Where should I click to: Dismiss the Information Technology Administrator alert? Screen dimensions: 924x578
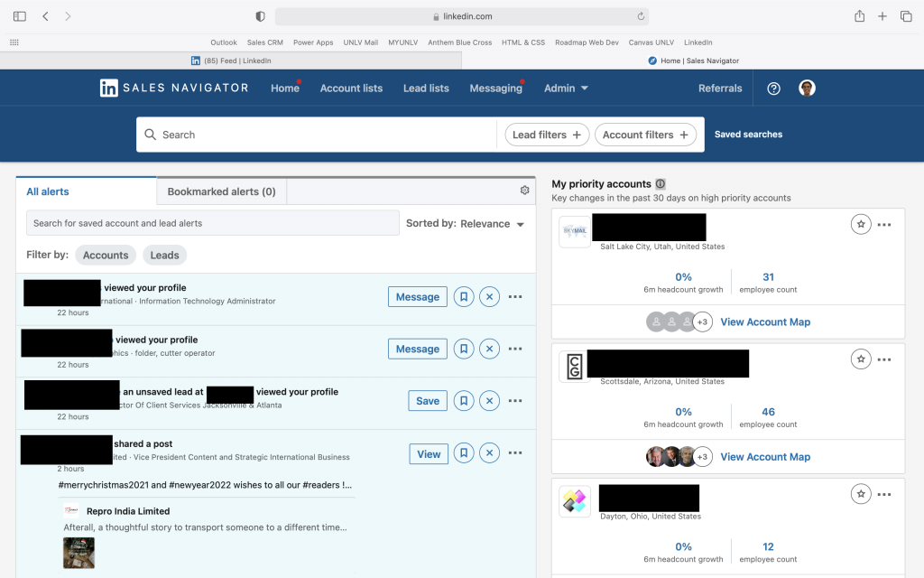pos(489,296)
